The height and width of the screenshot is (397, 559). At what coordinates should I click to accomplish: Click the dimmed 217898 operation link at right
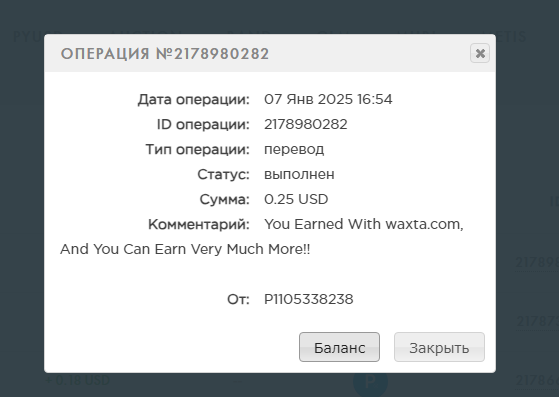pyautogui.click(x=537, y=263)
